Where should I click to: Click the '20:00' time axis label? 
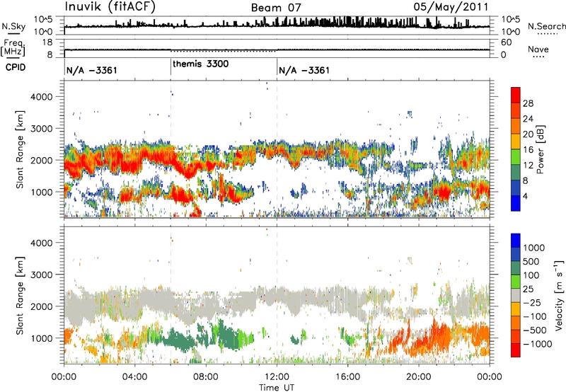[x=419, y=377]
